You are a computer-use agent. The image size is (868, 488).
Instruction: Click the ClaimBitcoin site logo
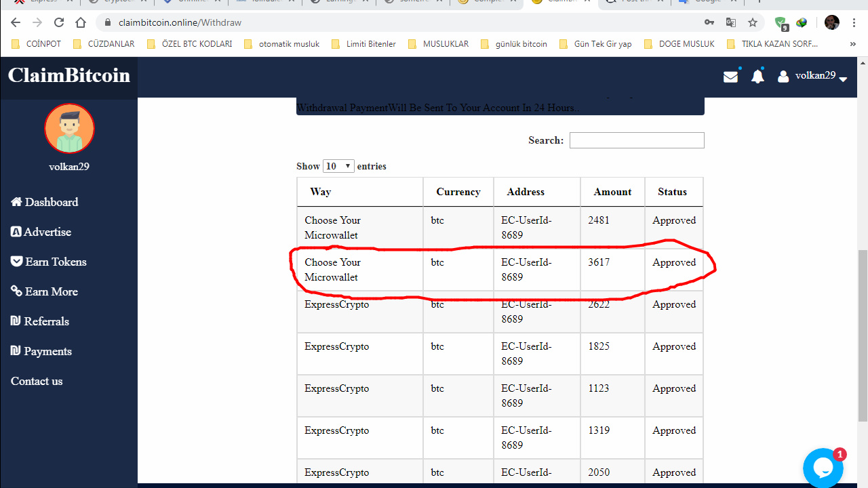click(68, 75)
